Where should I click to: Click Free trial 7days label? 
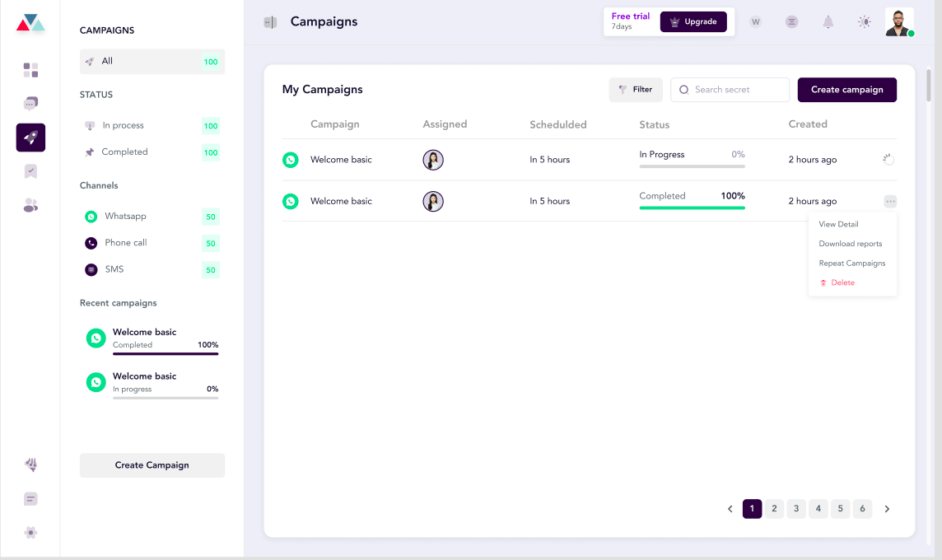pos(630,21)
